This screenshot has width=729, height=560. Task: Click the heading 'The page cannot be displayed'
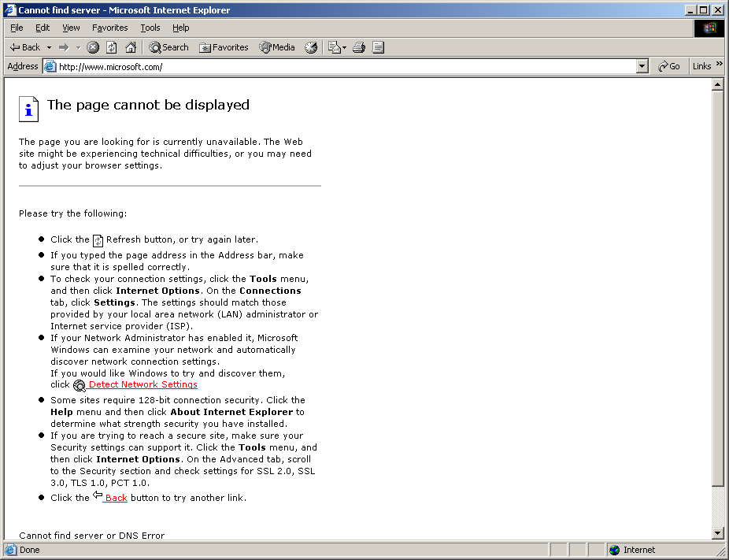(148, 105)
